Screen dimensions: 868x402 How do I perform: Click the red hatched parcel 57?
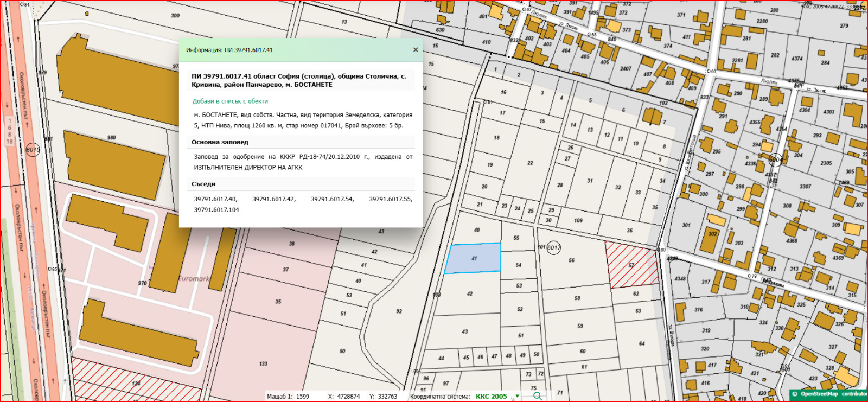(632, 265)
